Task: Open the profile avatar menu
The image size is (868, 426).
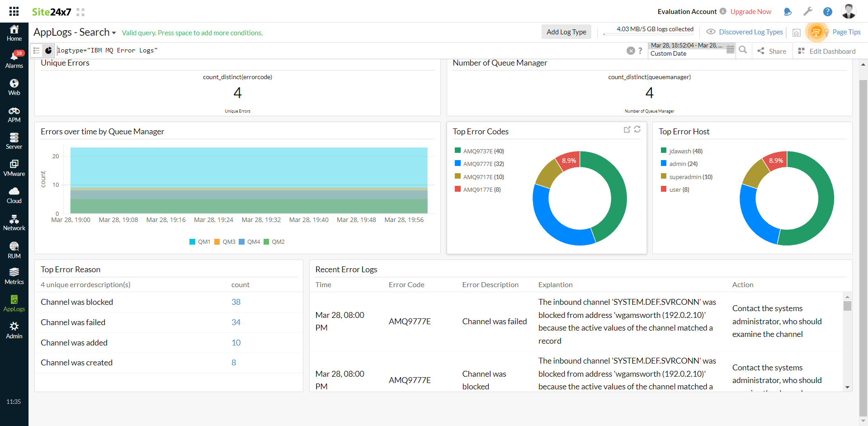Action: pyautogui.click(x=849, y=11)
